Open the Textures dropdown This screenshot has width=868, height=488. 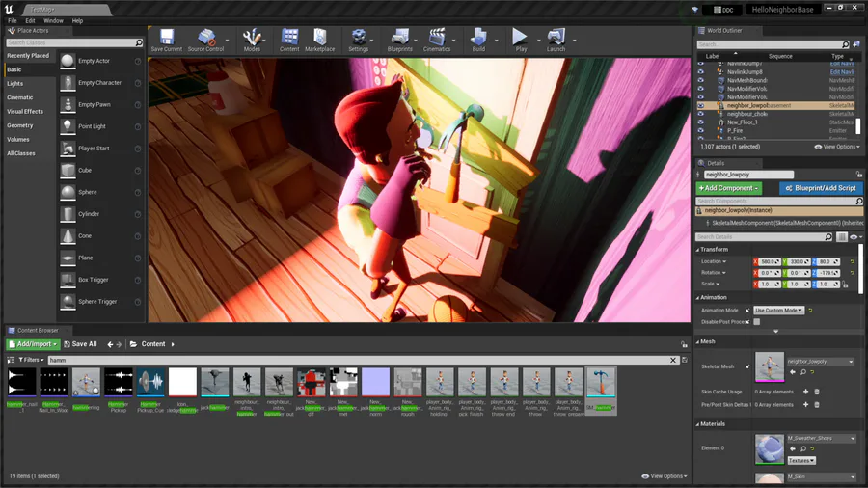point(801,460)
